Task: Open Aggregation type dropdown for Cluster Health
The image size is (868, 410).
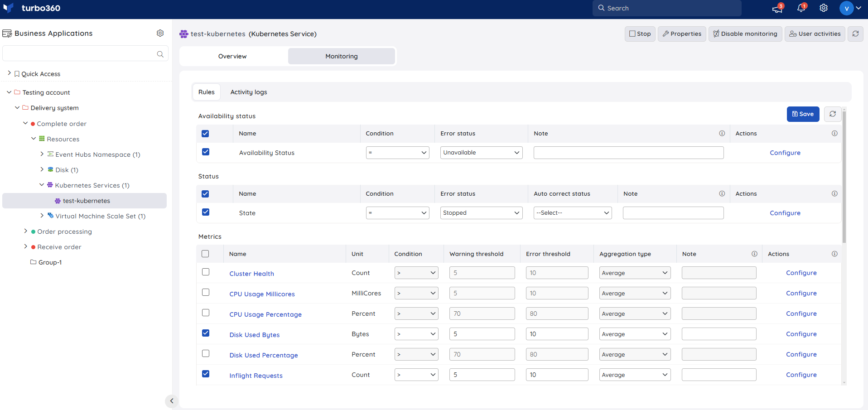Action: [x=635, y=273]
